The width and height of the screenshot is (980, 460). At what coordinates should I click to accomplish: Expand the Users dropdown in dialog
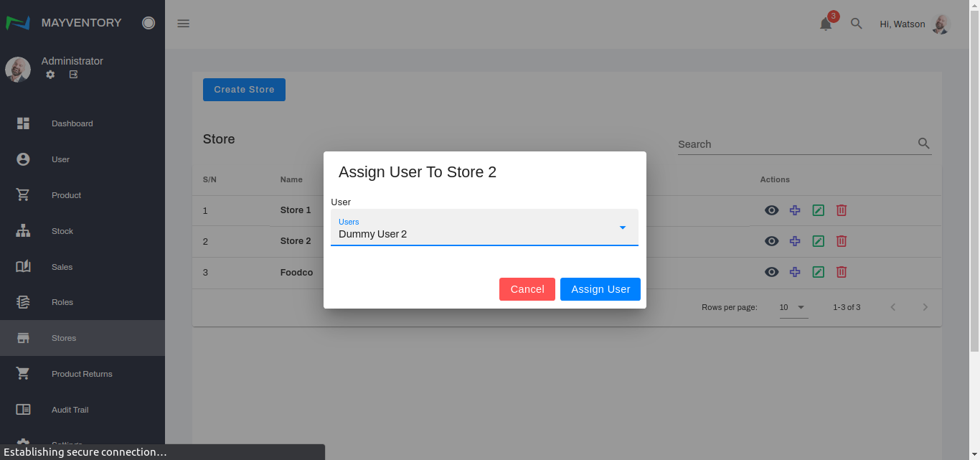pyautogui.click(x=622, y=227)
